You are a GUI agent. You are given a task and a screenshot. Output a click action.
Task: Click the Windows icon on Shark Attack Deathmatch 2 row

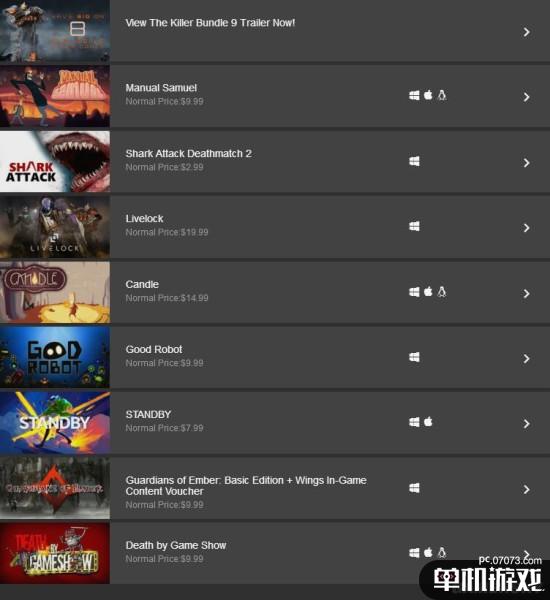414,161
